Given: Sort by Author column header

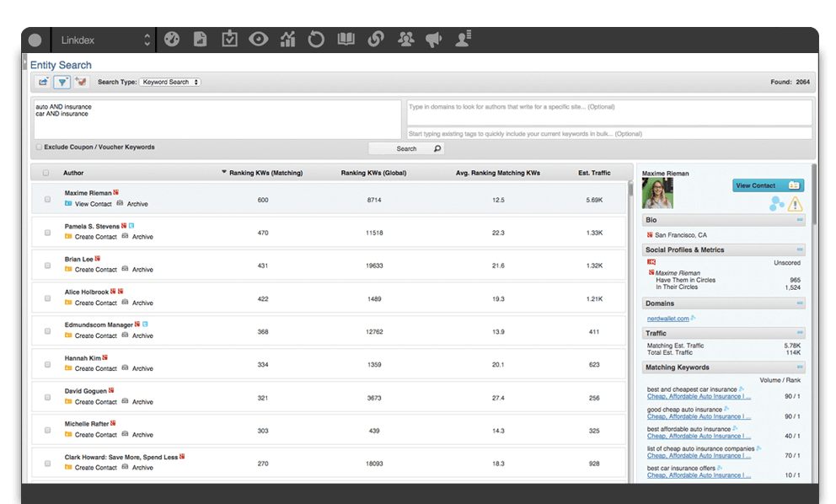Looking at the screenshot, I should click(73, 173).
